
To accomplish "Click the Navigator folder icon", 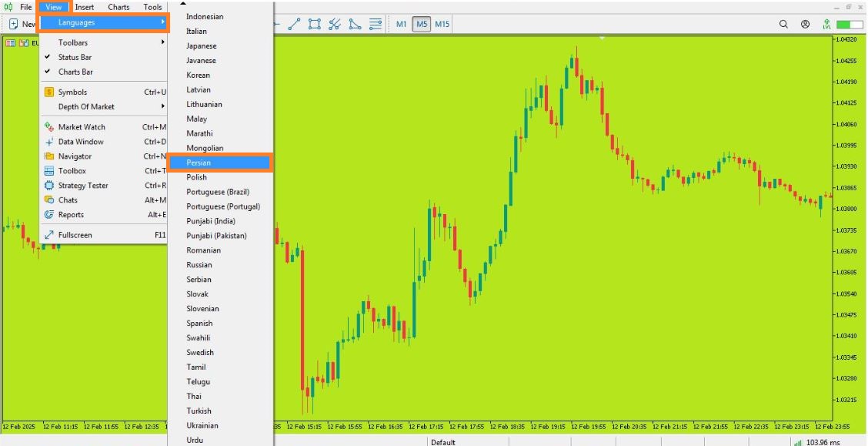I will click(49, 156).
